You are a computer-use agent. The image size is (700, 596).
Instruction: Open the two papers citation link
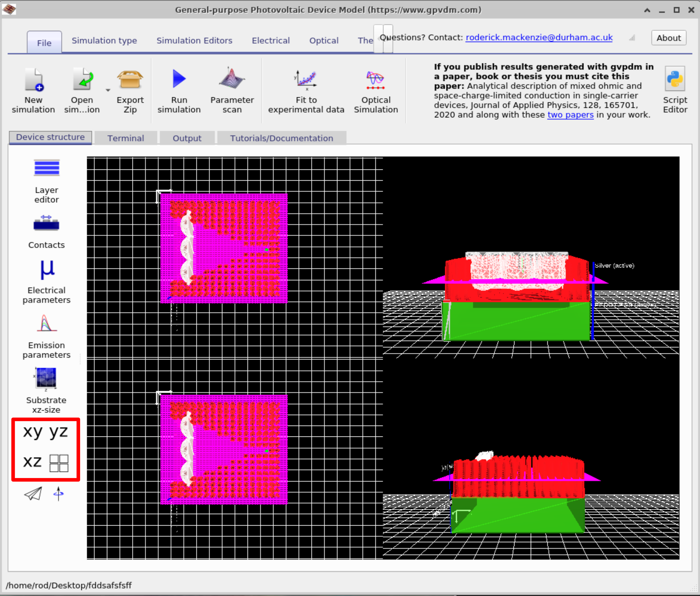click(x=570, y=115)
